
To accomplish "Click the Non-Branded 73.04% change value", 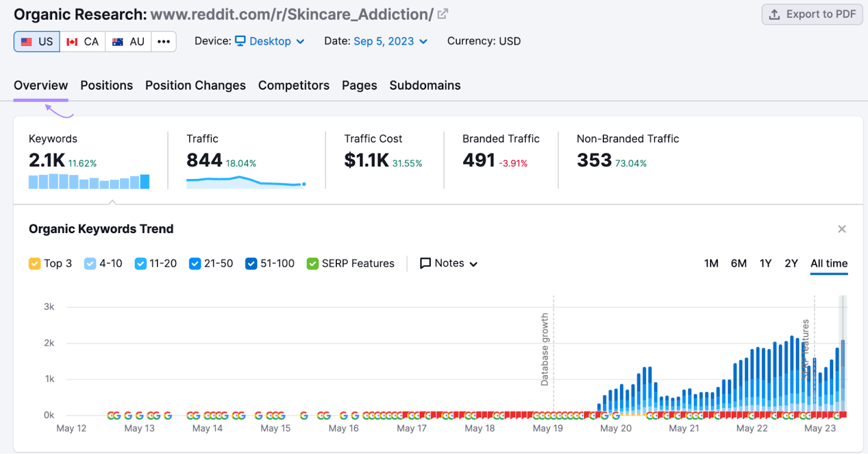I will (x=631, y=163).
